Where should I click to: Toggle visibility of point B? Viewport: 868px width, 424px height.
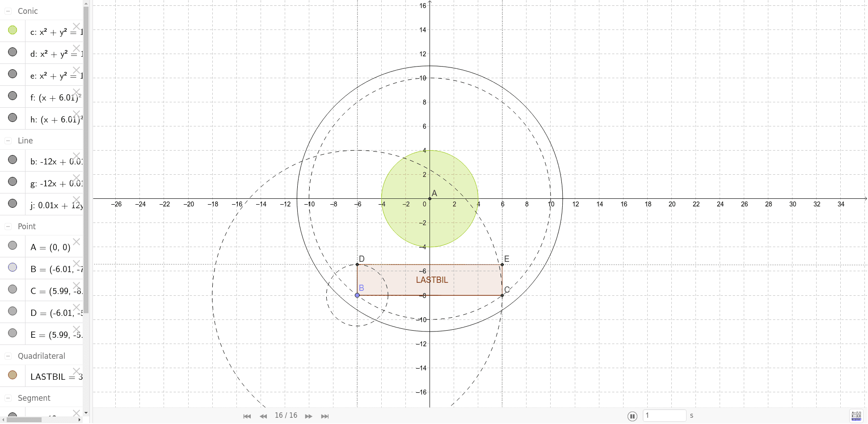pyautogui.click(x=13, y=267)
